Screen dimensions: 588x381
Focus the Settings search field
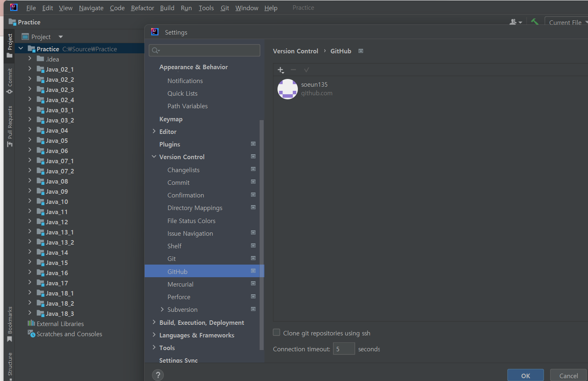click(x=205, y=50)
